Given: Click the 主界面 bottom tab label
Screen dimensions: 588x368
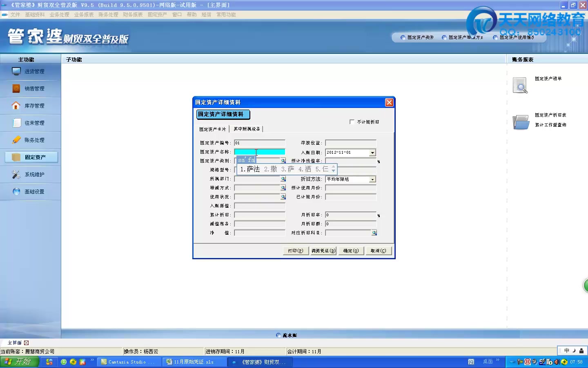Looking at the screenshot, I should tap(15, 343).
